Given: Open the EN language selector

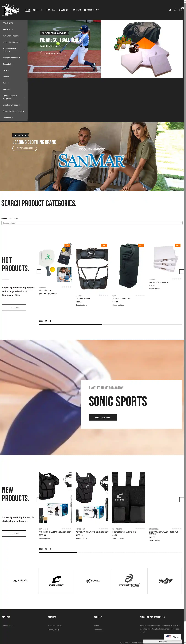Looking at the screenshot, I should pyautogui.click(x=172, y=637).
